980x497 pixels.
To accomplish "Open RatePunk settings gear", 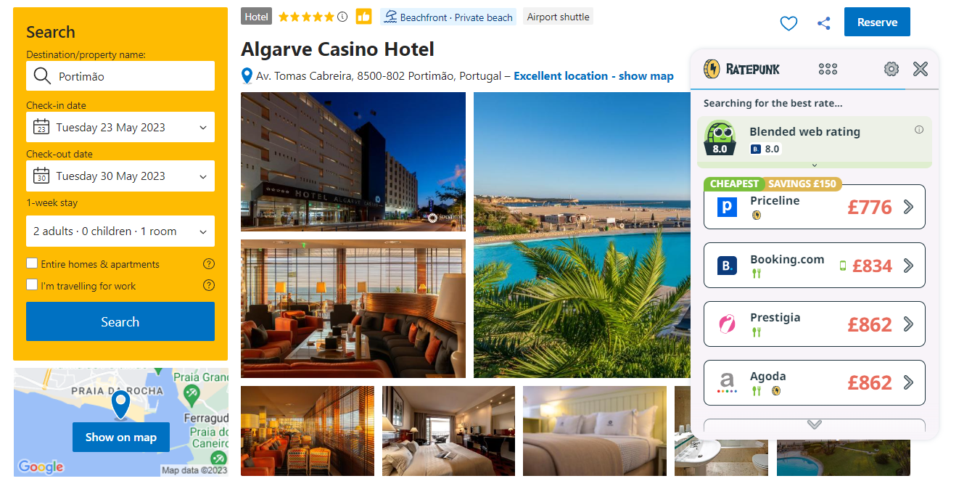I will click(891, 69).
